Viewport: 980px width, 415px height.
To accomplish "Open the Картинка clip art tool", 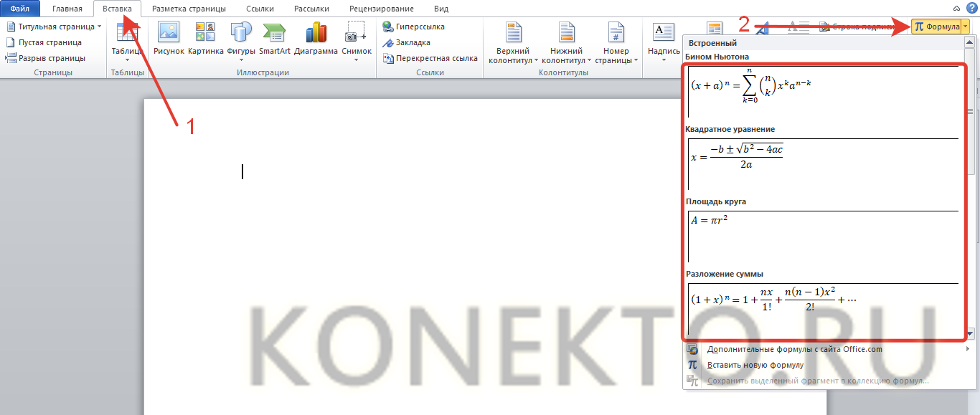I will (x=205, y=37).
